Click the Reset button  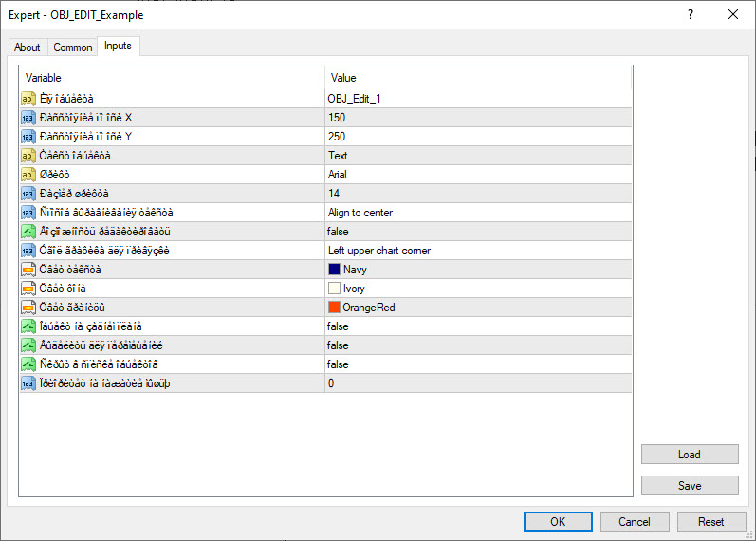pyautogui.click(x=710, y=521)
